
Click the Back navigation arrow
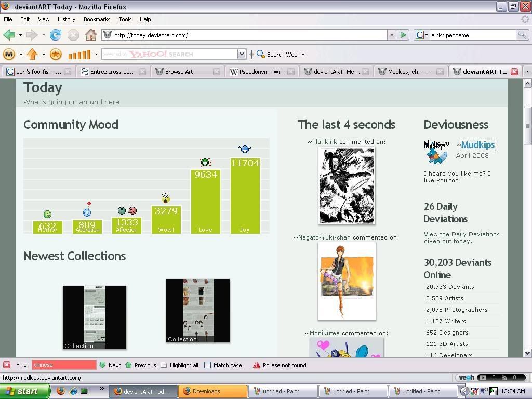[9, 35]
